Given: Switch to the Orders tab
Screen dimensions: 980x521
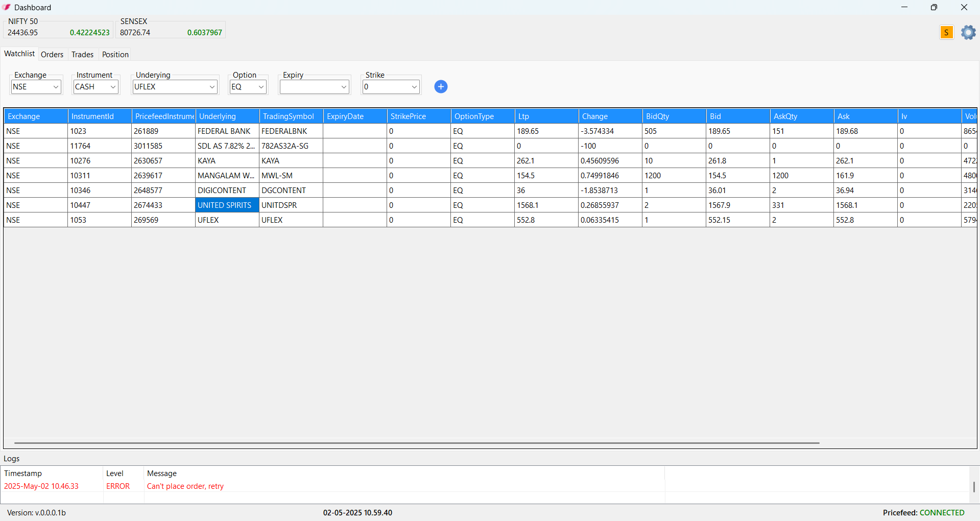Looking at the screenshot, I should click(52, 55).
